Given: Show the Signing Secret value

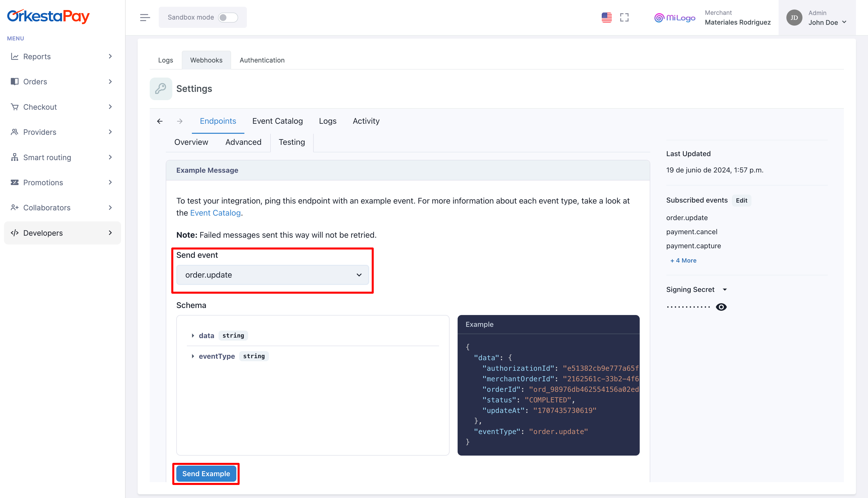Looking at the screenshot, I should point(721,307).
